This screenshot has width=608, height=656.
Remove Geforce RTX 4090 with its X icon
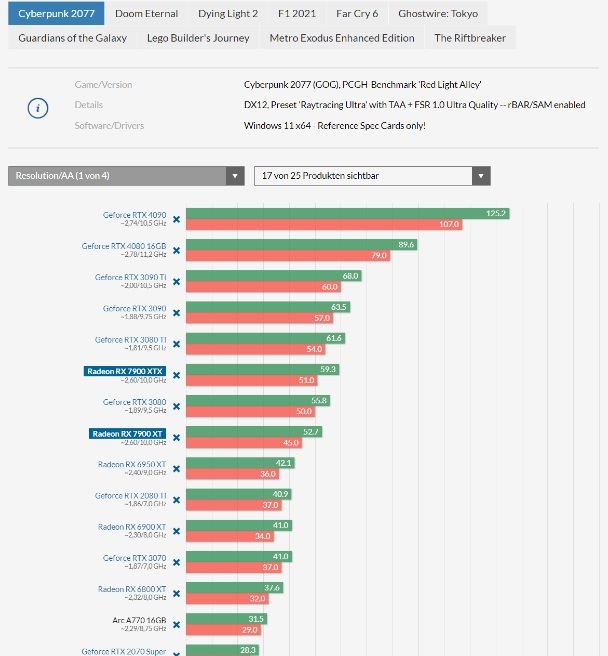tap(177, 219)
